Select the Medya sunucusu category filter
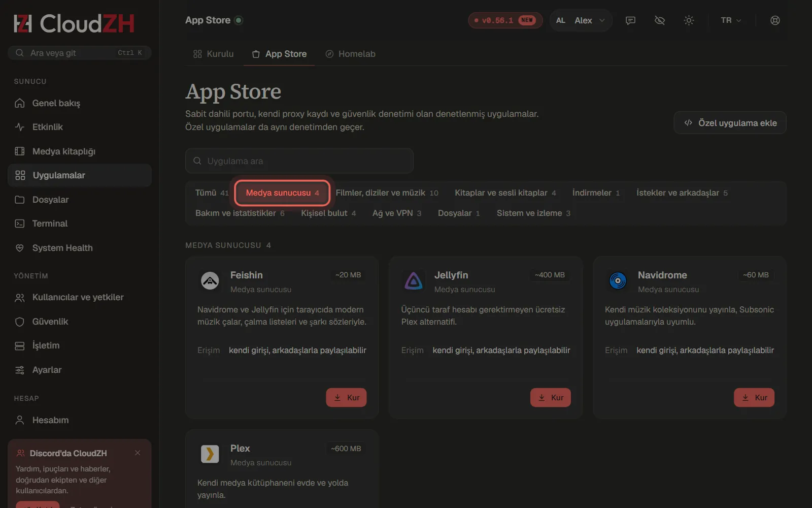812x508 pixels. coord(282,193)
